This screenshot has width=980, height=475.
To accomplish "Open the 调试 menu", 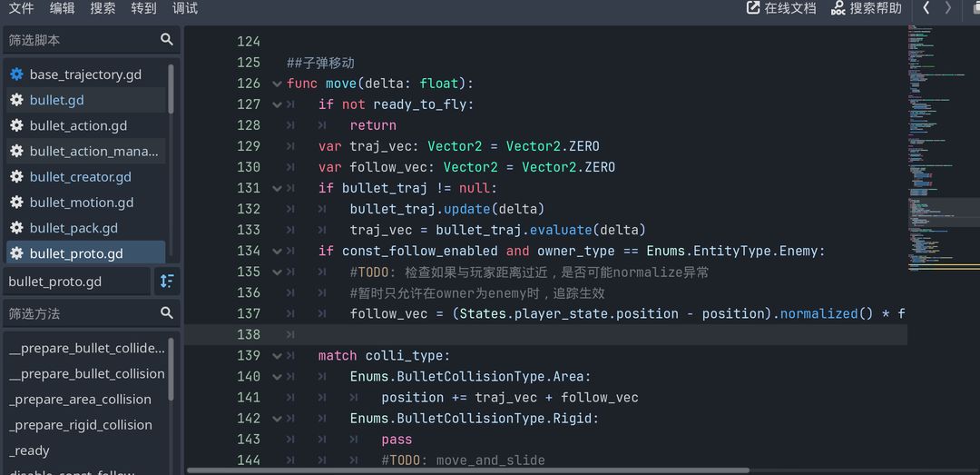I will click(185, 8).
